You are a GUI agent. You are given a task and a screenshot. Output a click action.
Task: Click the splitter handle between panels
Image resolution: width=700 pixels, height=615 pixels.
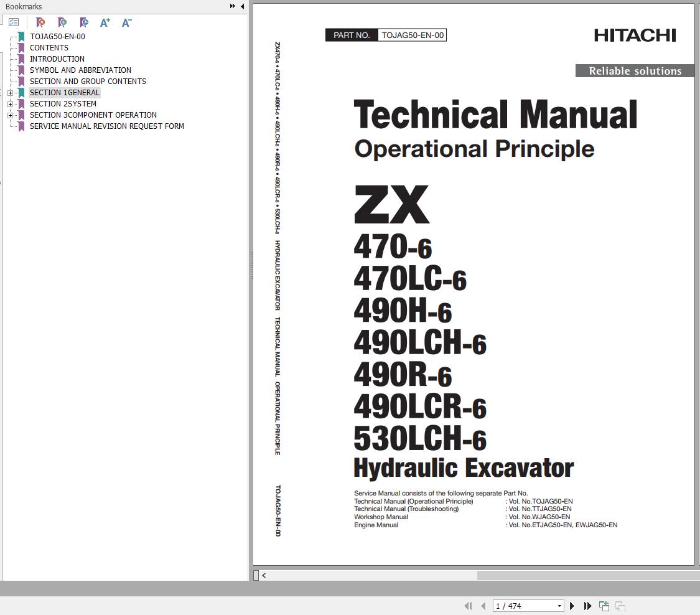tap(251, 266)
